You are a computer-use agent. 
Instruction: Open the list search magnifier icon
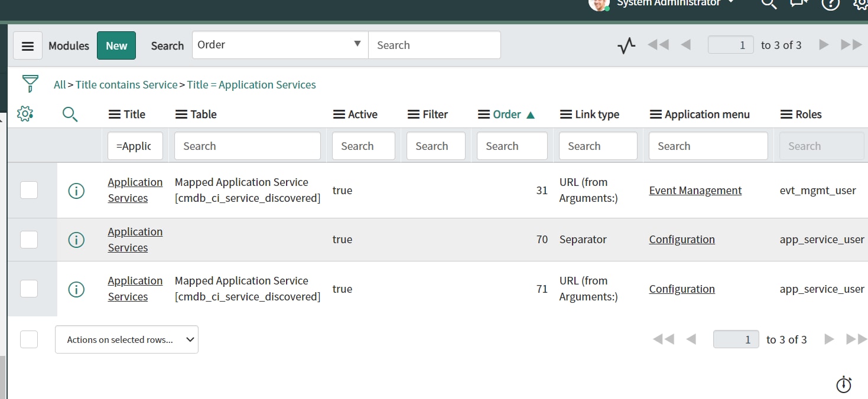(70, 114)
